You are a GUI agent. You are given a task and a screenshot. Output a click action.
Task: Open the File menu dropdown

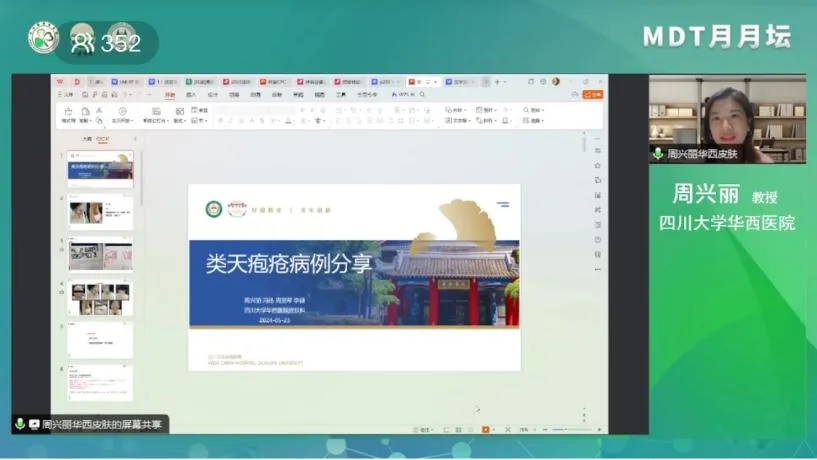click(66, 94)
